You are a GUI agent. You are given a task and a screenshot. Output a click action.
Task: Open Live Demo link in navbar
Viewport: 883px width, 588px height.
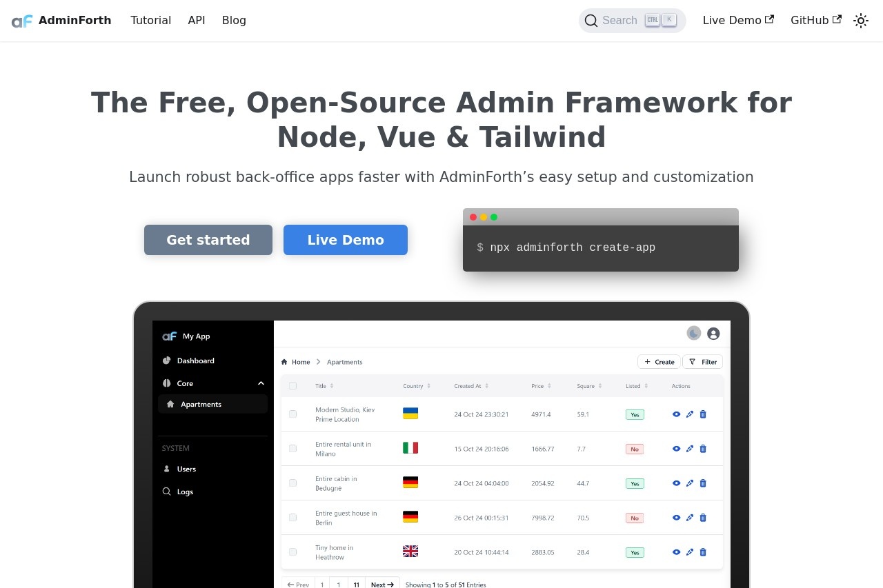738,21
